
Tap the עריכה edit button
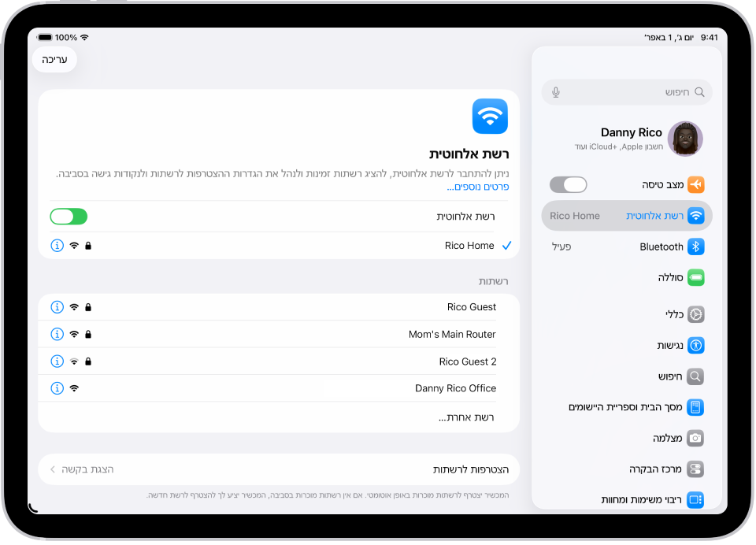click(x=54, y=60)
